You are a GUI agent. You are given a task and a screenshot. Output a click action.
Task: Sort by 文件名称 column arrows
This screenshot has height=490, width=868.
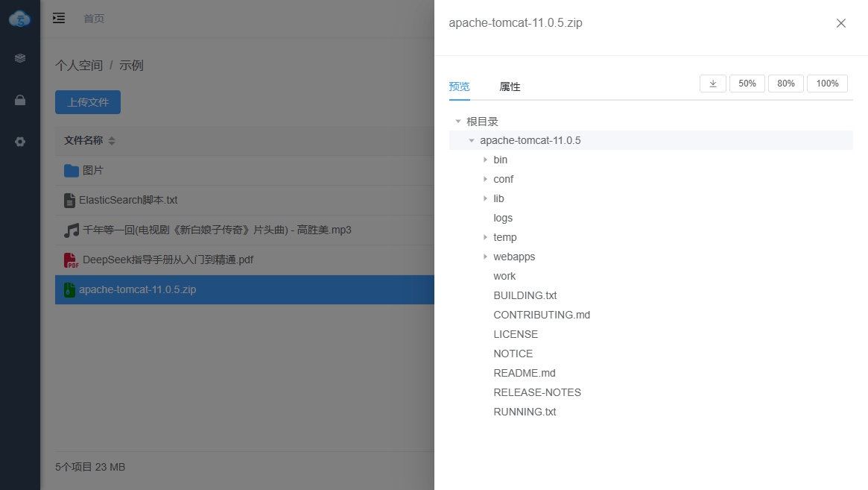tap(112, 141)
